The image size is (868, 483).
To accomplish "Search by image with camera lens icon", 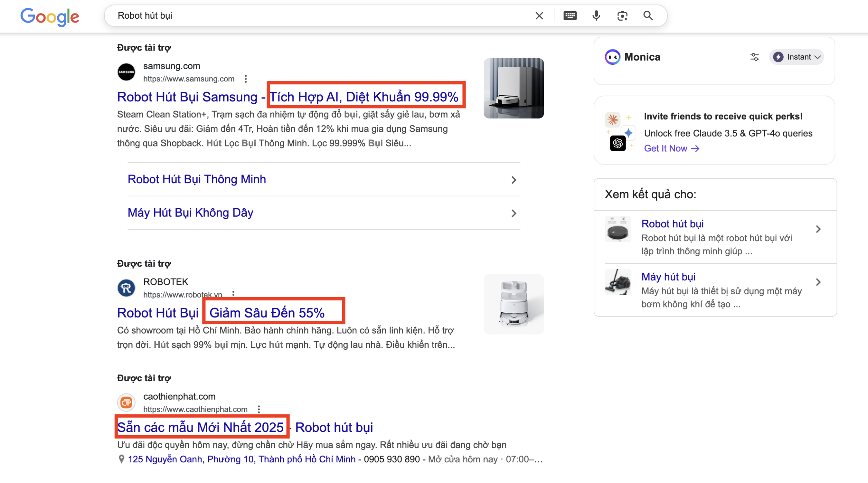I will pyautogui.click(x=622, y=16).
